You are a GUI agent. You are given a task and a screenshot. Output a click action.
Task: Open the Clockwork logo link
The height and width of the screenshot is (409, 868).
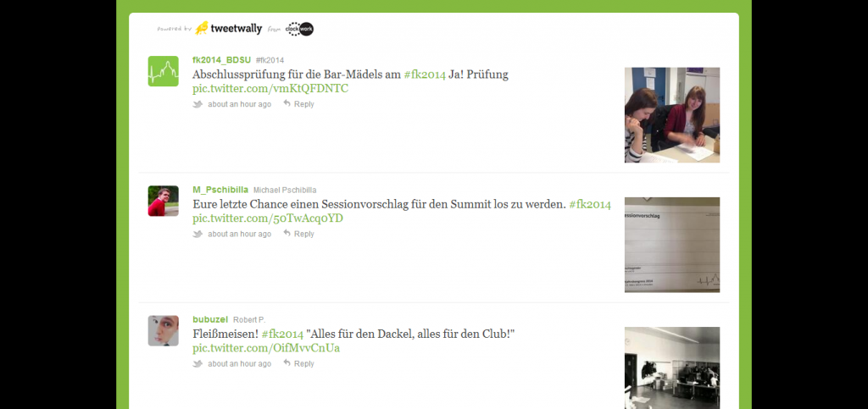[299, 29]
